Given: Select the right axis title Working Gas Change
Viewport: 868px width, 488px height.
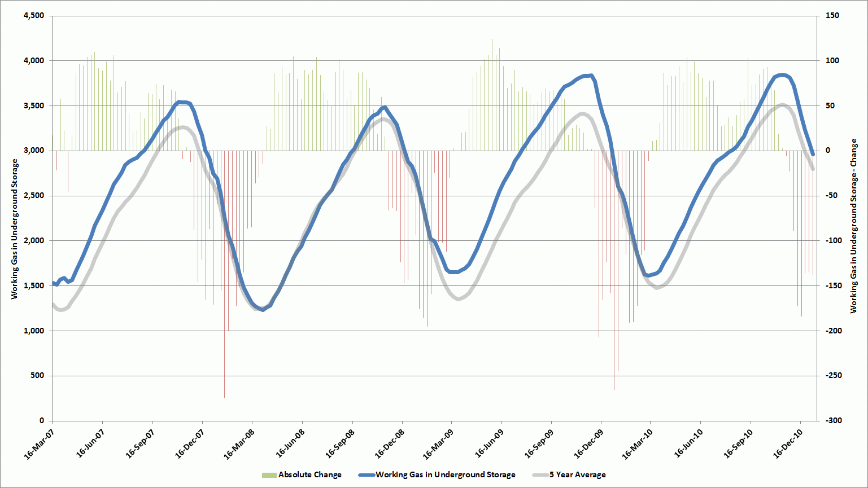Looking at the screenshot, I should (853, 226).
